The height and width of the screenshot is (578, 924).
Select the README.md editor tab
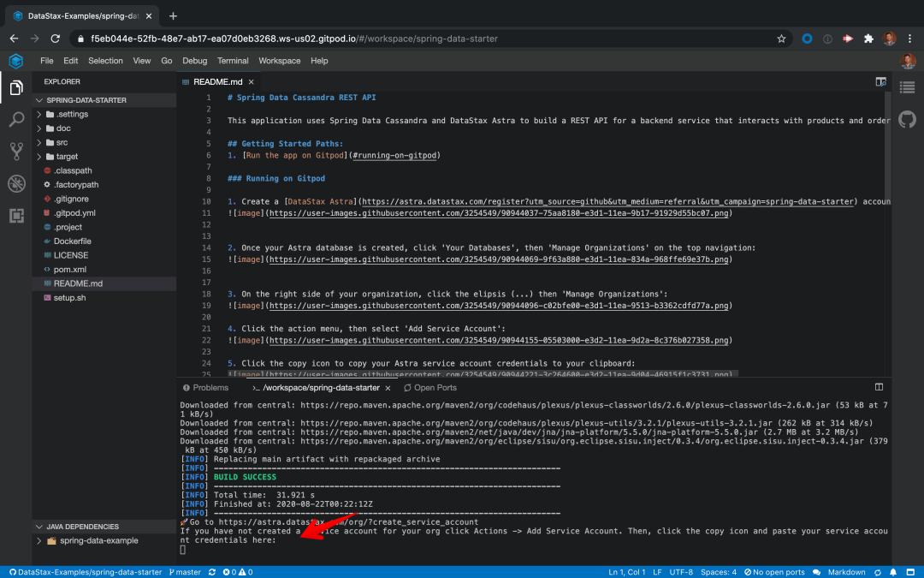tap(217, 82)
